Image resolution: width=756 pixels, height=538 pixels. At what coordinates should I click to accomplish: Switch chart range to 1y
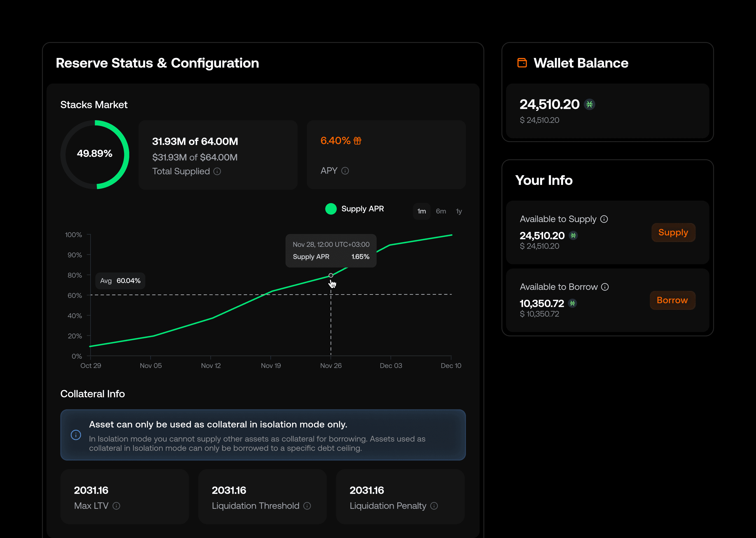(x=459, y=211)
